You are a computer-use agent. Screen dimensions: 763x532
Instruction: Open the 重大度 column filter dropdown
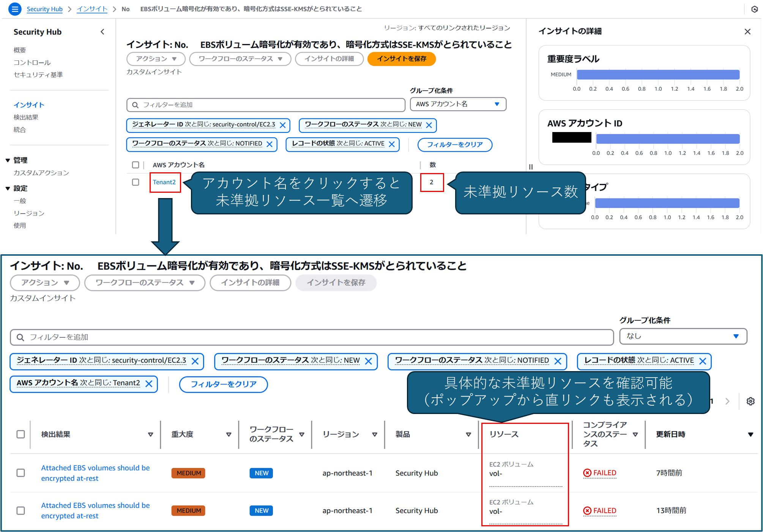[x=229, y=434]
